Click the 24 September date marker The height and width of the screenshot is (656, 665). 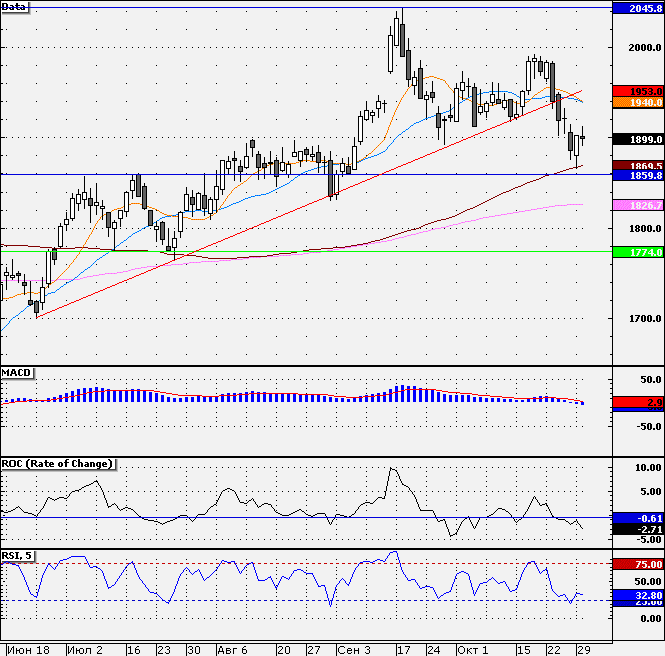click(x=433, y=650)
